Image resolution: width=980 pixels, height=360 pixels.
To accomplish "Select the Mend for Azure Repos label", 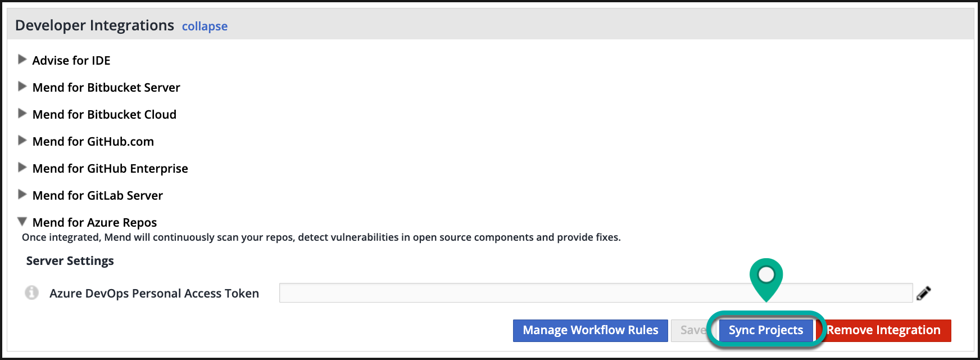I will 94,223.
